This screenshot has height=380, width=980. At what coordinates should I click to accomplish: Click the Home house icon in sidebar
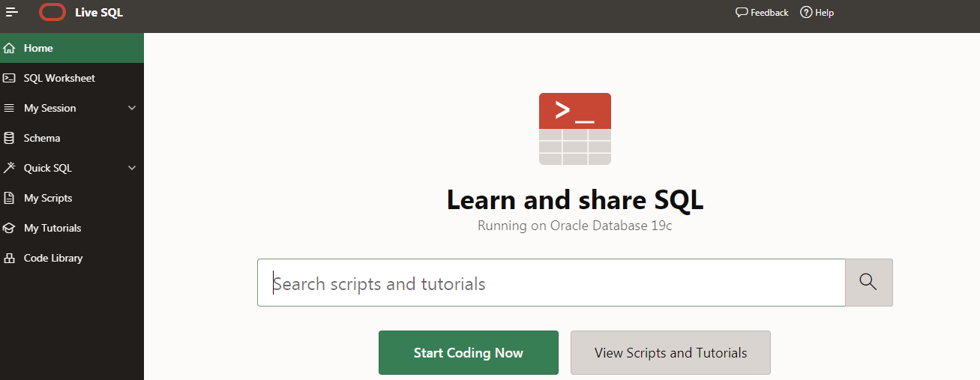point(9,48)
